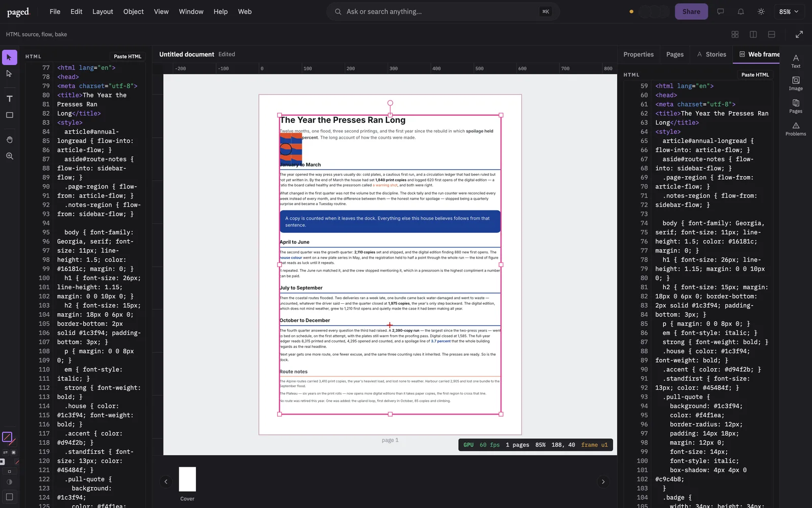Click Paste HTML in Web frame panel

(x=755, y=75)
